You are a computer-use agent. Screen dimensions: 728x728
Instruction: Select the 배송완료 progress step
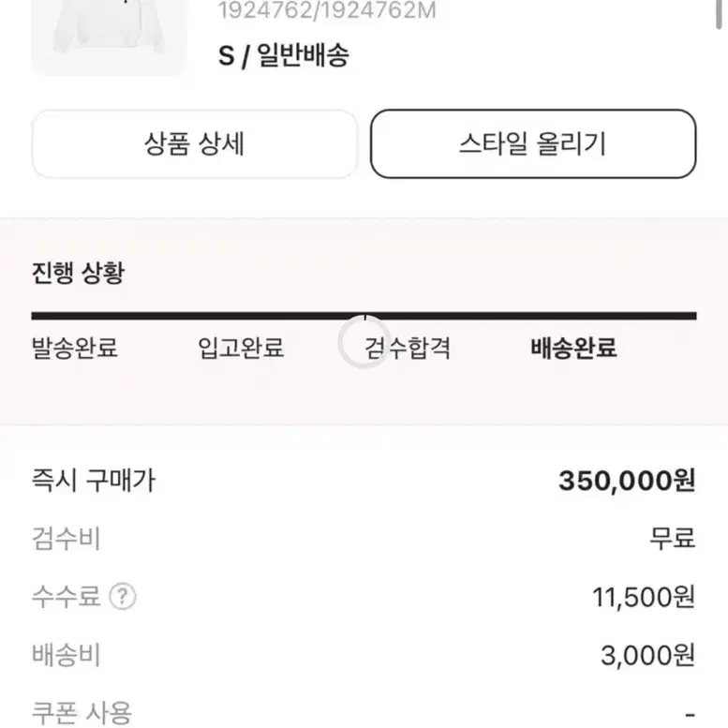click(573, 348)
